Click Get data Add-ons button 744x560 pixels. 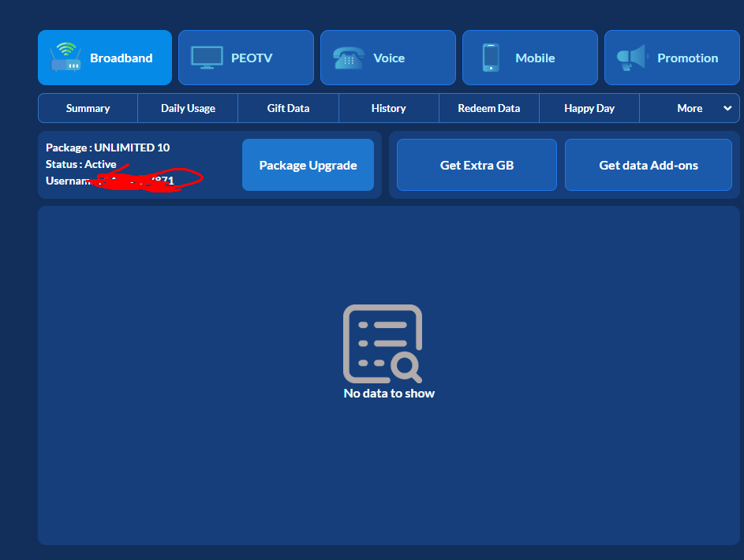pos(649,165)
